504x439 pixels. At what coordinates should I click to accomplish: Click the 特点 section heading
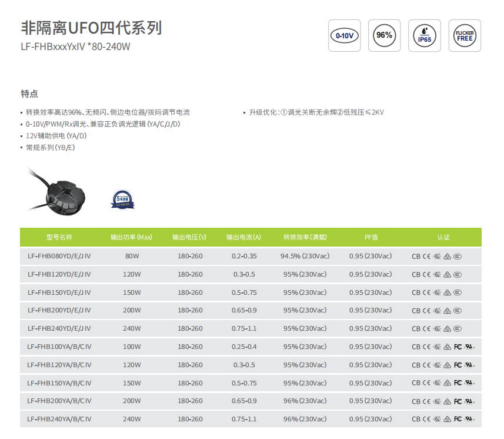pos(29,94)
